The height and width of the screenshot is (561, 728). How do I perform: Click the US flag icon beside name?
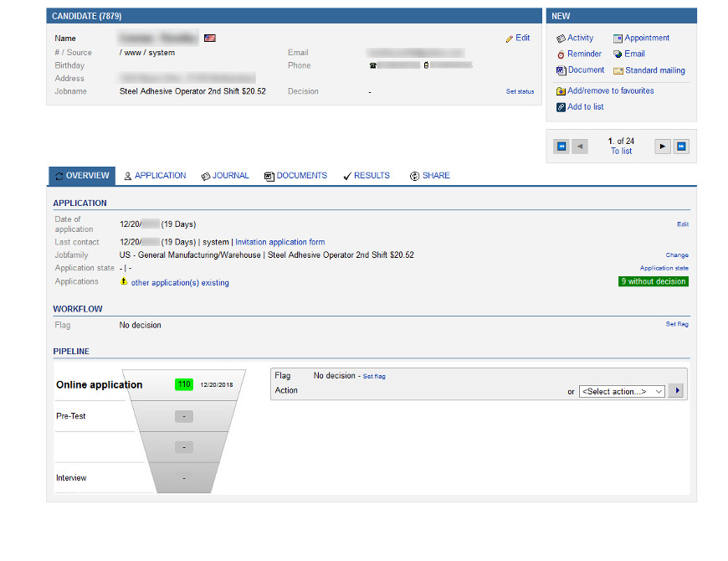click(210, 38)
